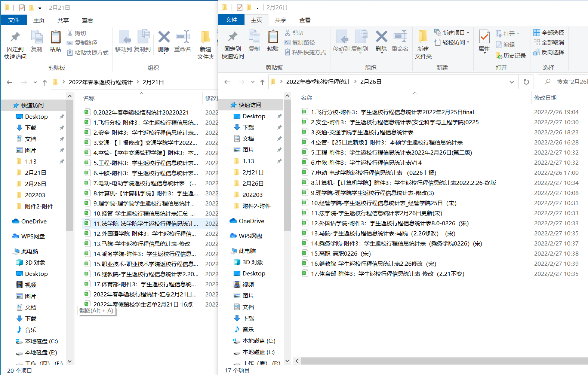Click the Properties icon in the ribbon
588x375 pixels.
click(x=484, y=41)
